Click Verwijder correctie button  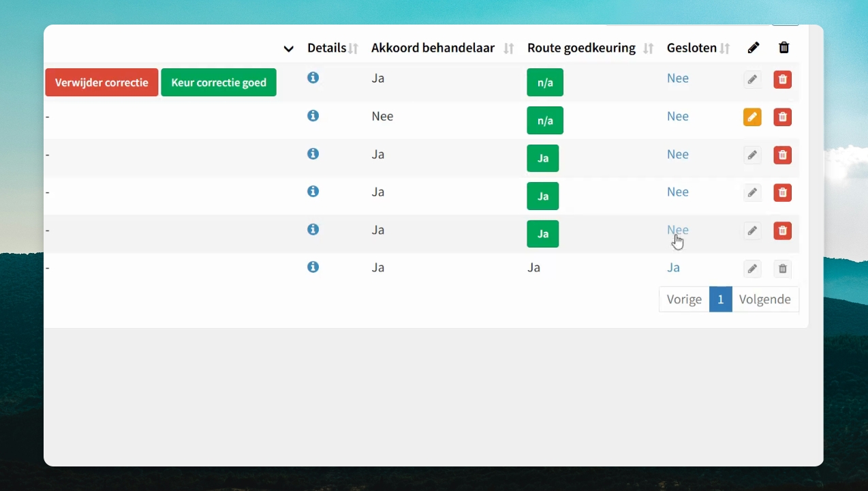pos(102,83)
